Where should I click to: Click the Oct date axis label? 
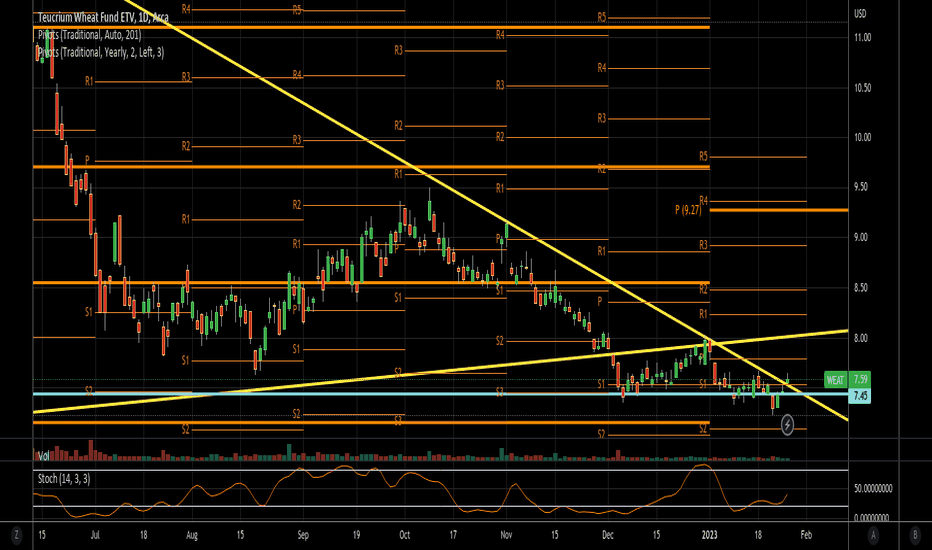(405, 535)
